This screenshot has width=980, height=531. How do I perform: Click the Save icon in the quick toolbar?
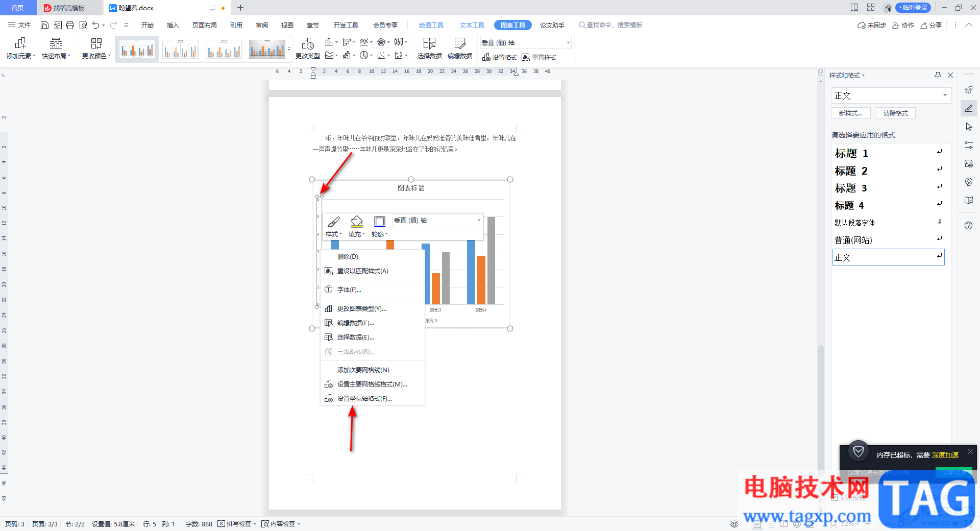44,25
